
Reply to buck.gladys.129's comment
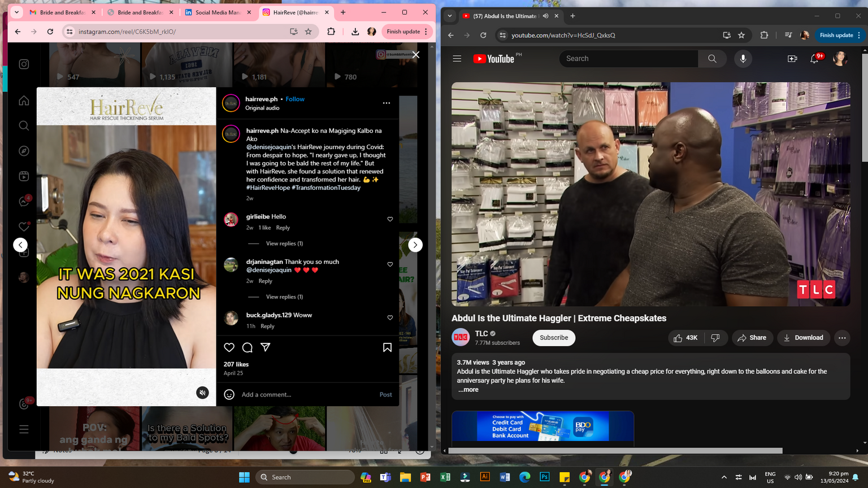(267, 326)
